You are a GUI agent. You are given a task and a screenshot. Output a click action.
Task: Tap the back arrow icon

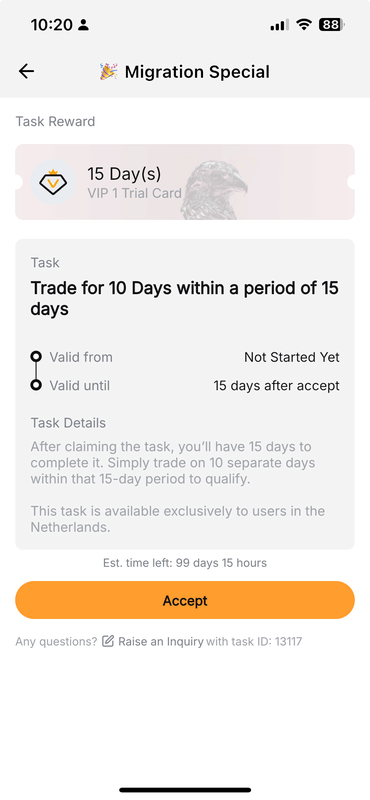coord(26,71)
